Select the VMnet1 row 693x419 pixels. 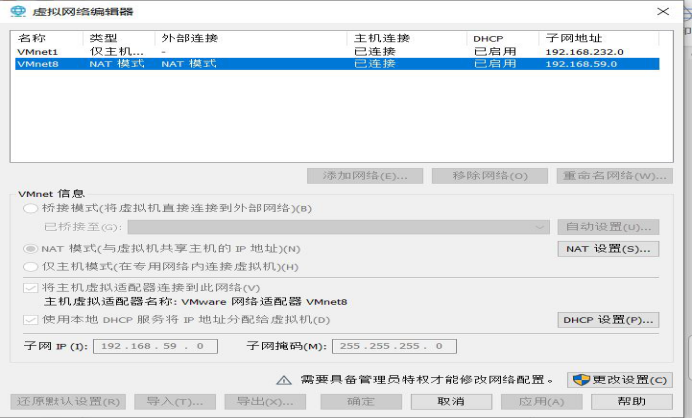(337, 52)
